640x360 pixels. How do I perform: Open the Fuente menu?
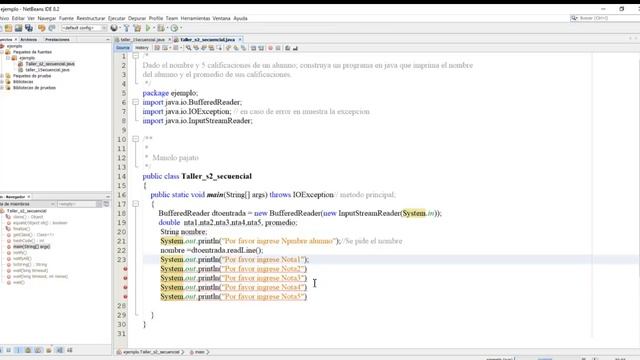tap(67, 18)
